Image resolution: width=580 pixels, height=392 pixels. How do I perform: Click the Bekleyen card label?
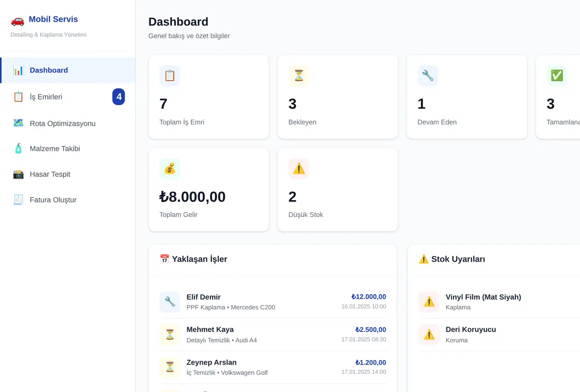pos(302,122)
